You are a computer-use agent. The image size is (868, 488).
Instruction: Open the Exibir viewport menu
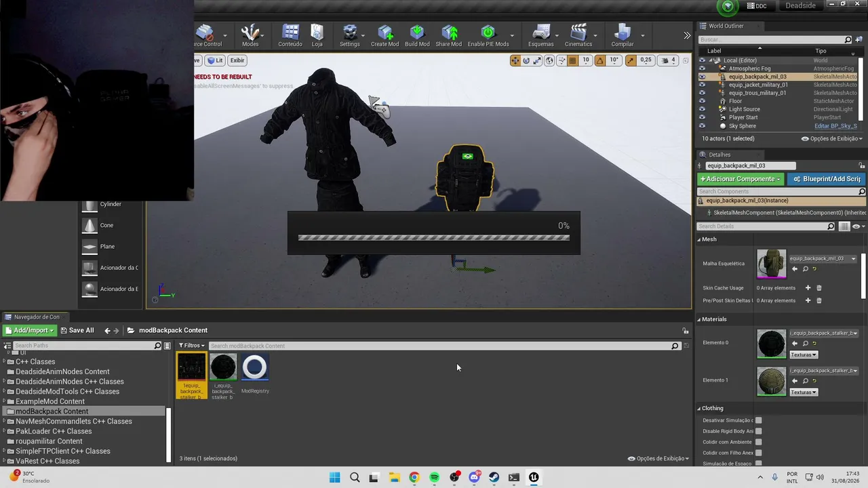click(x=237, y=60)
